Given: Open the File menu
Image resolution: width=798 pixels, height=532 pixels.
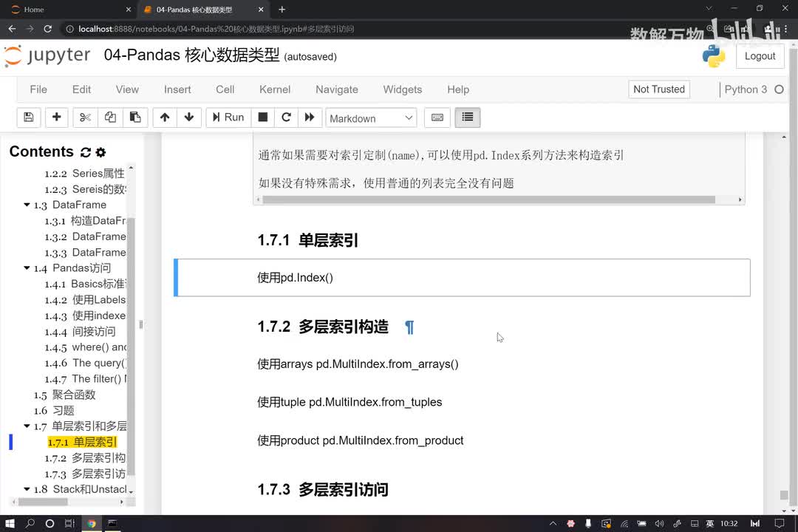Looking at the screenshot, I should point(38,89).
